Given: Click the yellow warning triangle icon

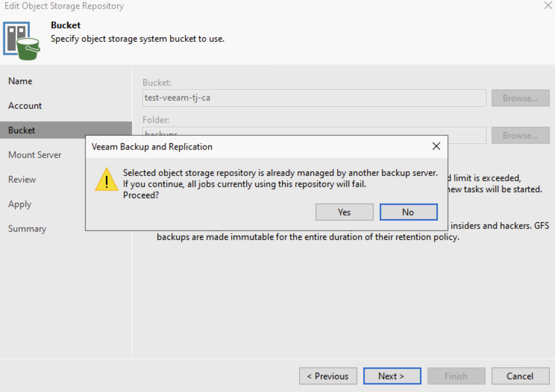Looking at the screenshot, I should [x=106, y=179].
